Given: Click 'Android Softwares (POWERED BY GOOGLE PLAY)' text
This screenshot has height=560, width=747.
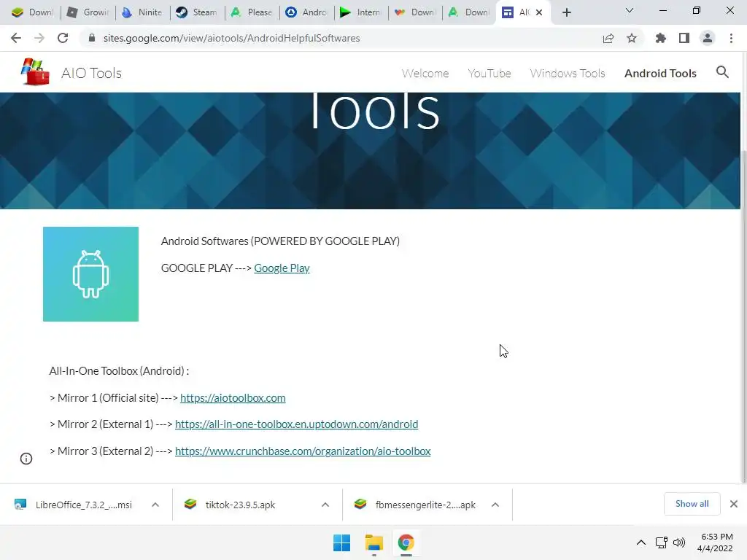Looking at the screenshot, I should pyautogui.click(x=280, y=241).
